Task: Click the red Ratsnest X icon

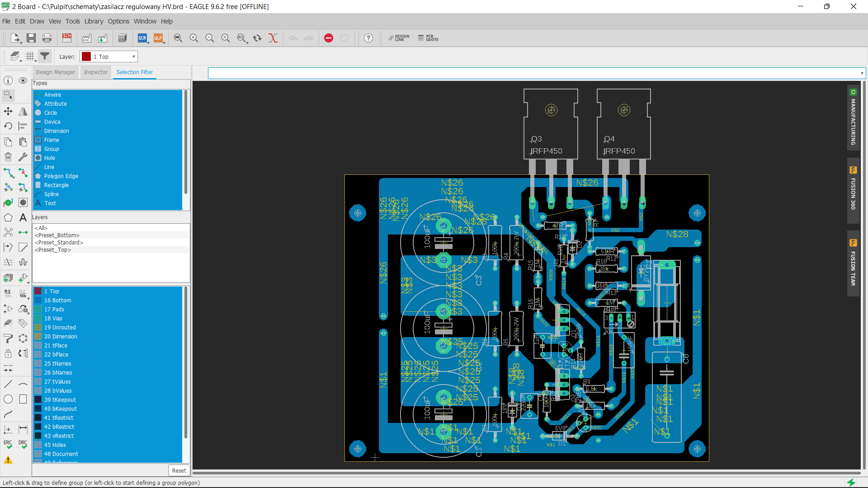Action: [273, 38]
